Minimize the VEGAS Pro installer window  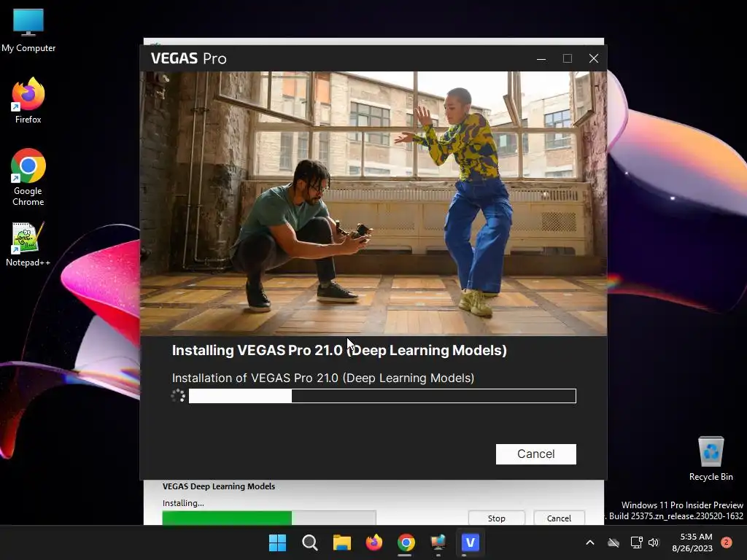coord(541,58)
